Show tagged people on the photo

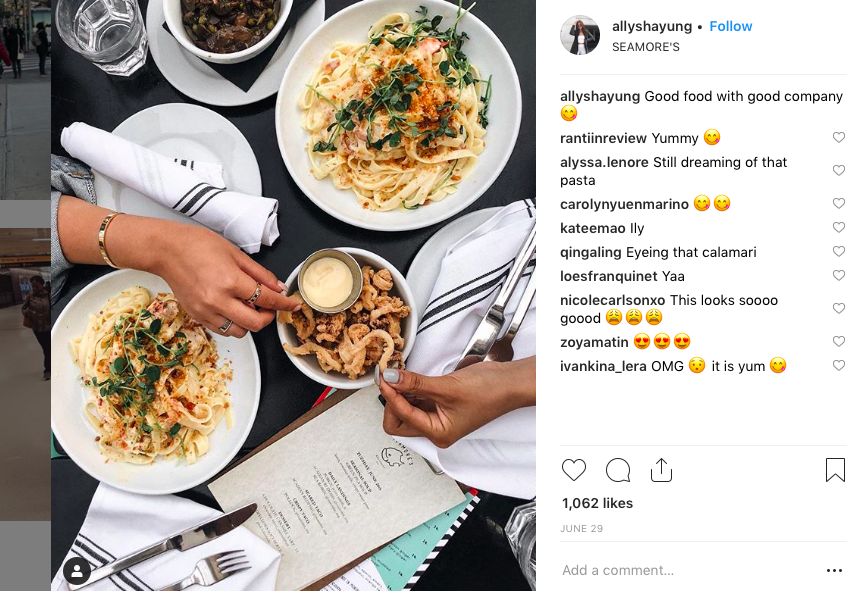[77, 572]
